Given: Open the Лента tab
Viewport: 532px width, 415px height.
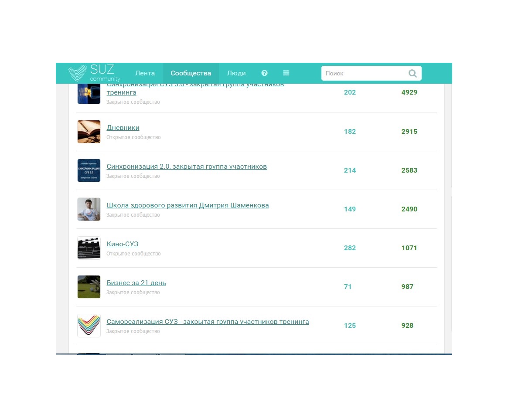Looking at the screenshot, I should (145, 73).
